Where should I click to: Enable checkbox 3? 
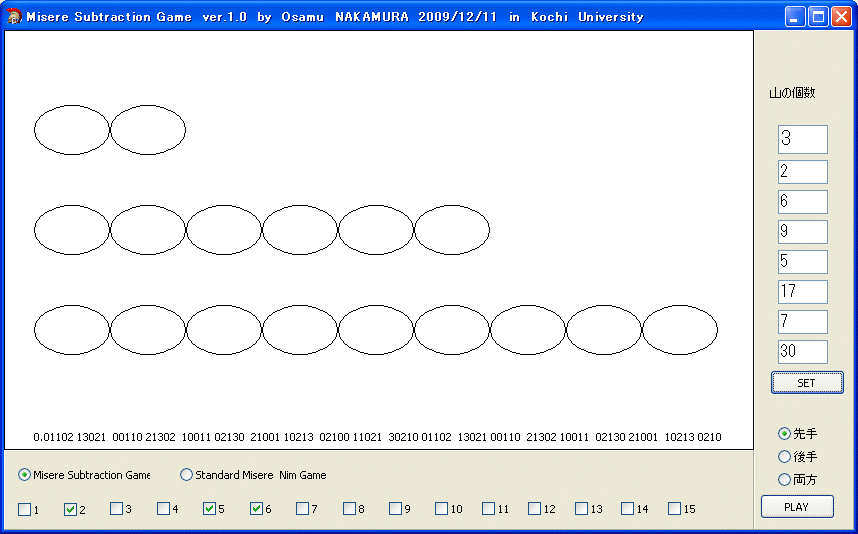click(x=116, y=509)
